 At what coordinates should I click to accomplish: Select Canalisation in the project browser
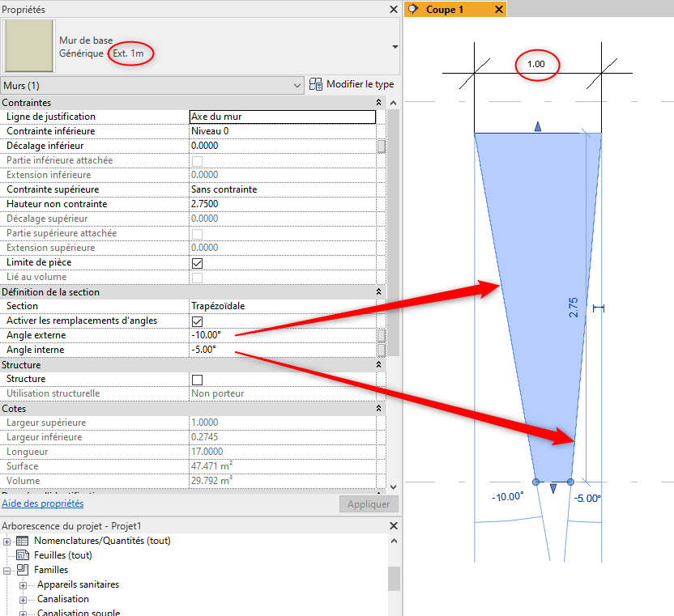click(63, 599)
